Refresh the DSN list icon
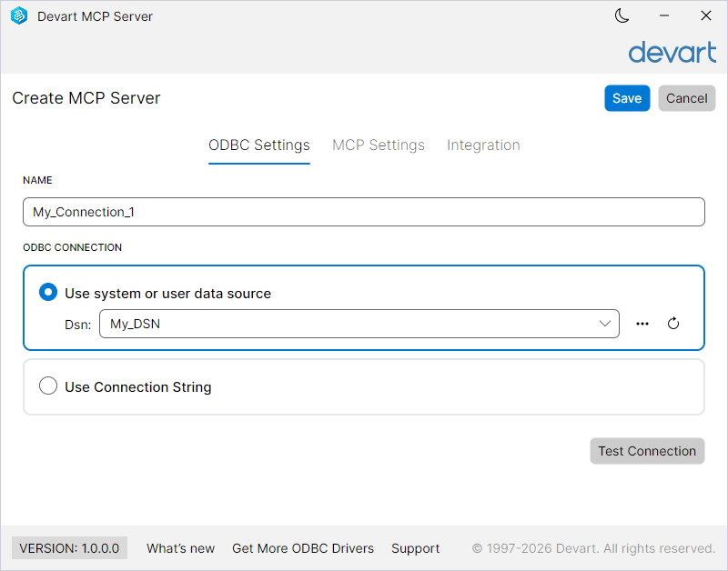The height and width of the screenshot is (571, 728). point(673,324)
